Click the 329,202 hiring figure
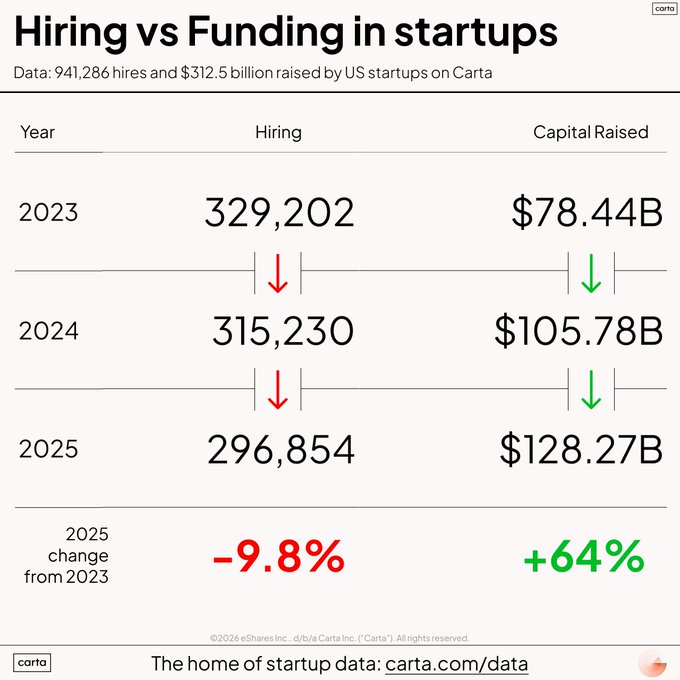 (x=279, y=213)
